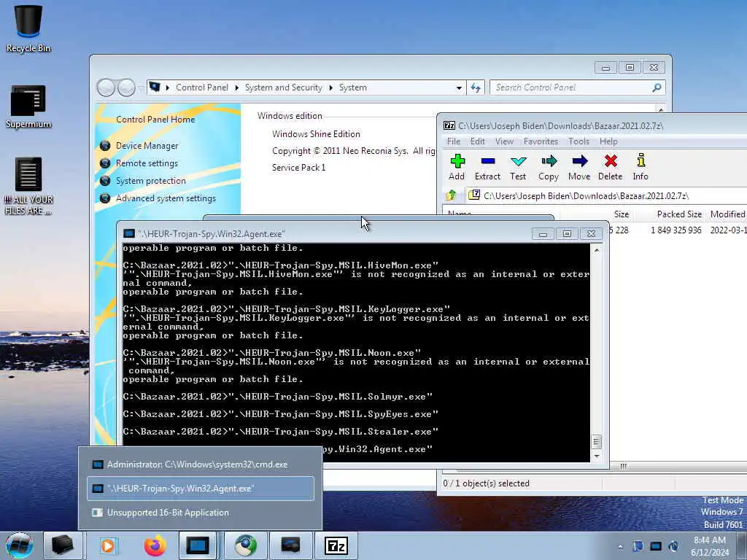Select Administrator cmd.exe in taskbar list
The height and width of the screenshot is (560, 747).
tap(201, 464)
